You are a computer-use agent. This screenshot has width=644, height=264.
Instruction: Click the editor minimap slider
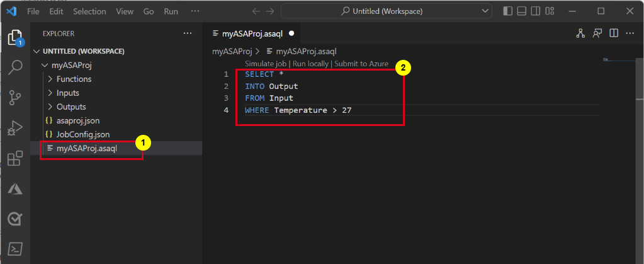[620, 60]
